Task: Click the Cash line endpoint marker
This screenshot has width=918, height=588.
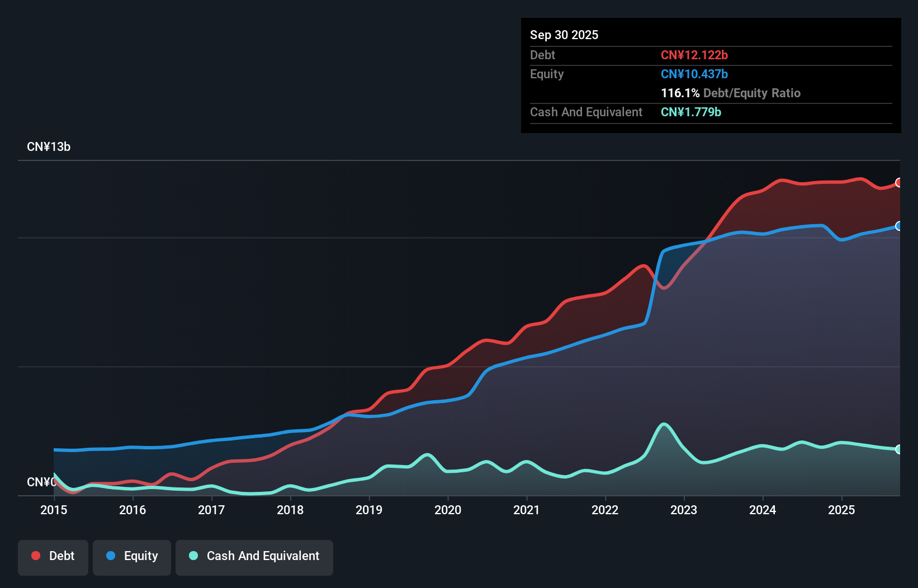Action: point(898,449)
